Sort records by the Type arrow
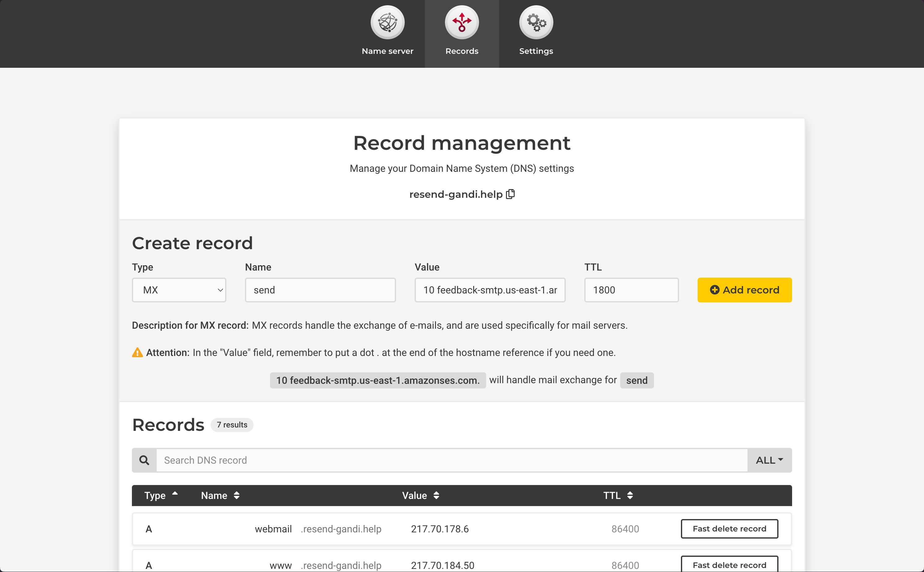The width and height of the screenshot is (924, 572). pos(175,494)
